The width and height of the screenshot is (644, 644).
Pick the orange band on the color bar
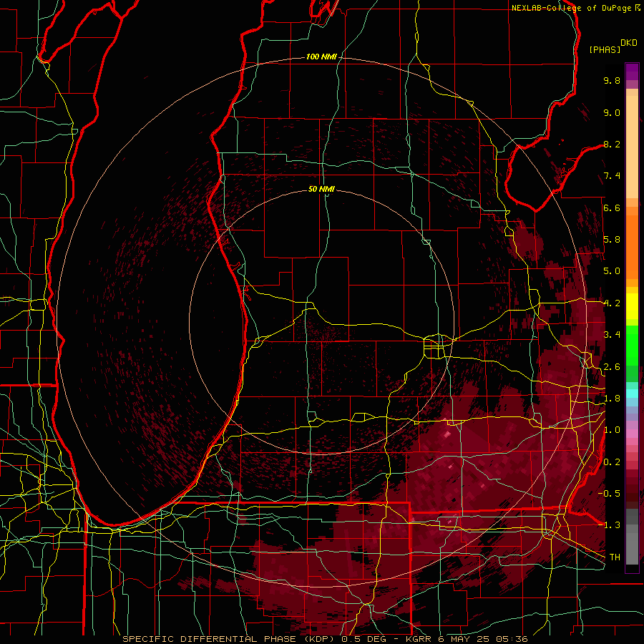[632, 246]
